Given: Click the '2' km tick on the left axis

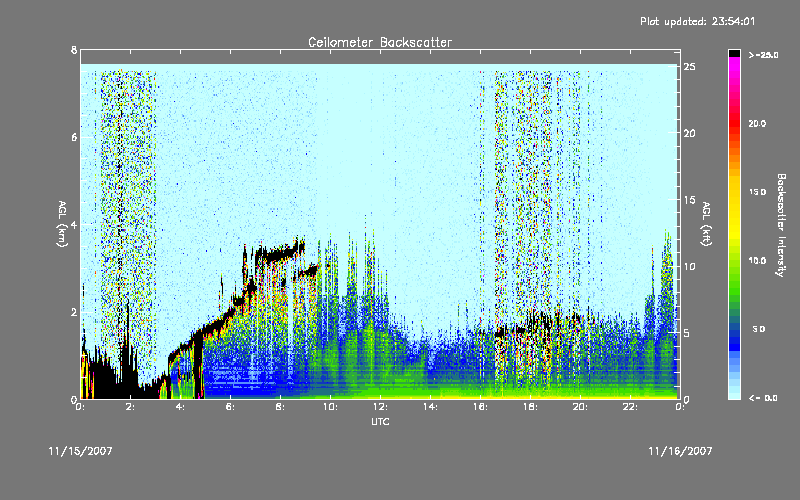Looking at the screenshot, I should [x=74, y=312].
